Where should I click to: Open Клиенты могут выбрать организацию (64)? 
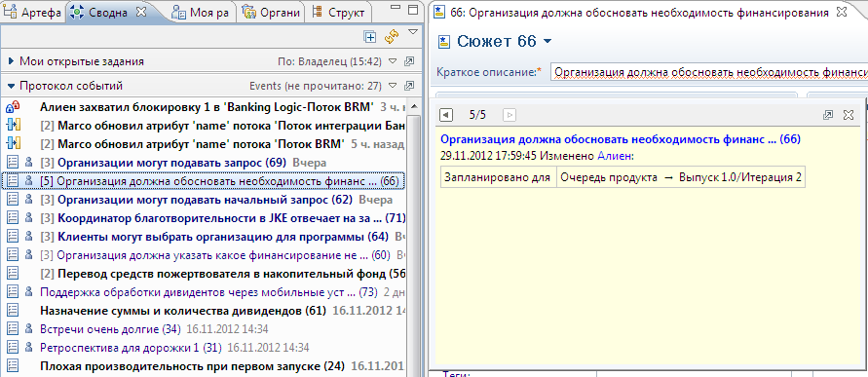click(x=223, y=237)
